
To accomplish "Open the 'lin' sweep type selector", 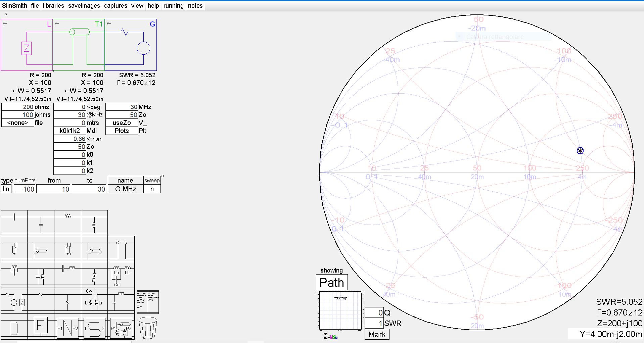I will 6,189.
